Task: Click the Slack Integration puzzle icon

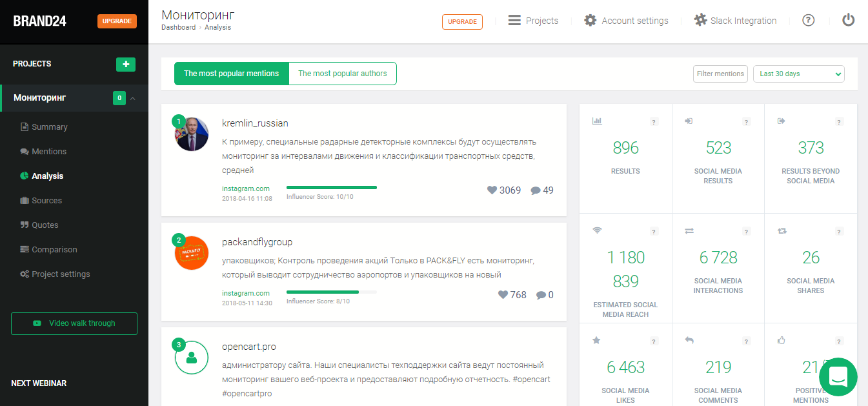Action: (x=700, y=20)
